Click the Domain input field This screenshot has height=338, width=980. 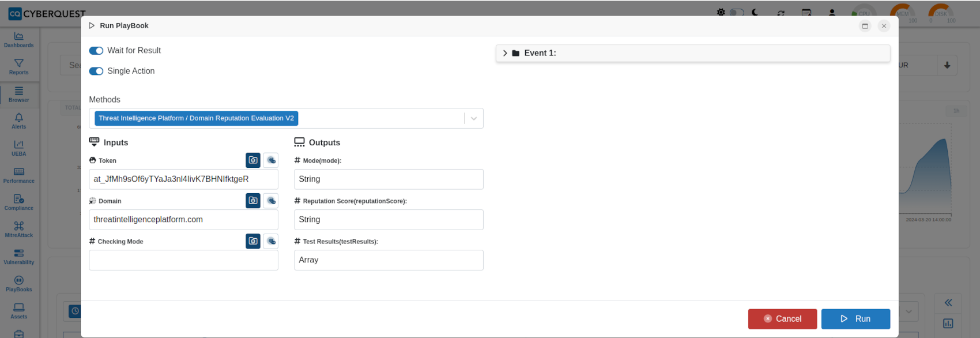[183, 220]
